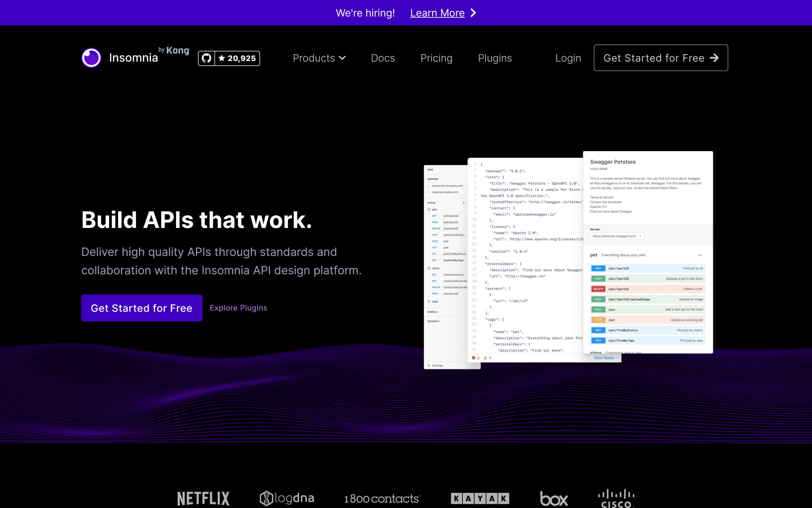
Task: Click the POST /pet/{petId}/uploadImage row
Action: click(x=648, y=299)
